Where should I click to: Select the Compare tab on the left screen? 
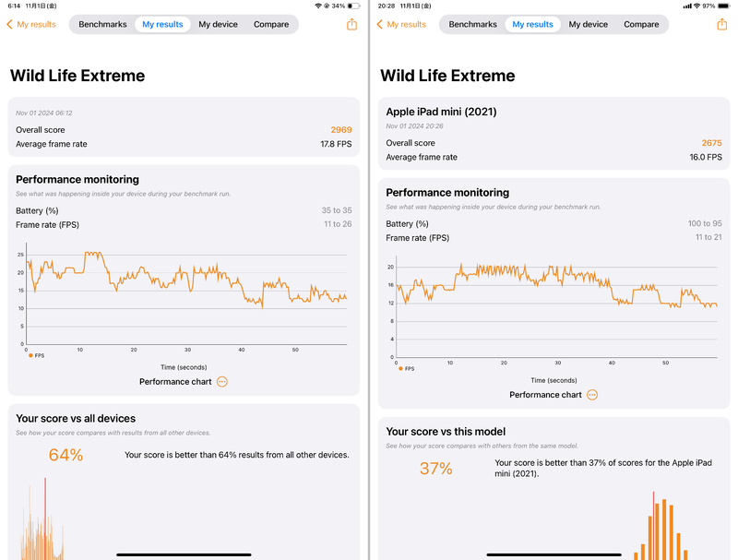pyautogui.click(x=271, y=25)
